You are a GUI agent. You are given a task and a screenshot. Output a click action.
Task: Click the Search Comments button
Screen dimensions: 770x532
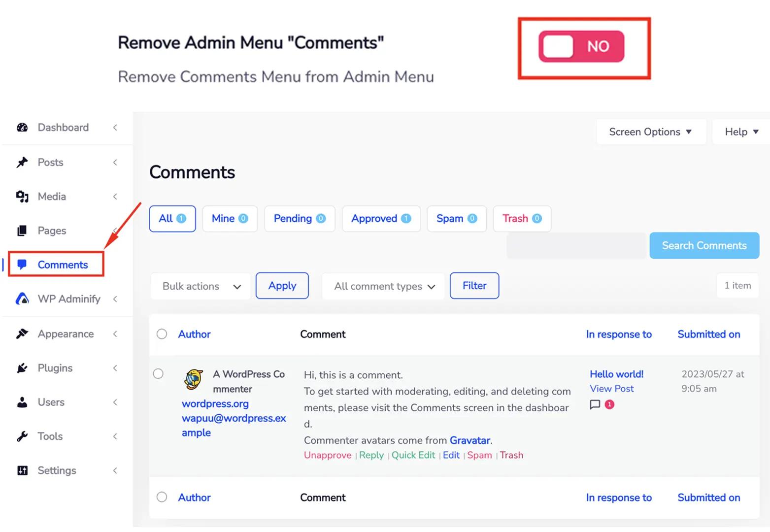pos(704,245)
